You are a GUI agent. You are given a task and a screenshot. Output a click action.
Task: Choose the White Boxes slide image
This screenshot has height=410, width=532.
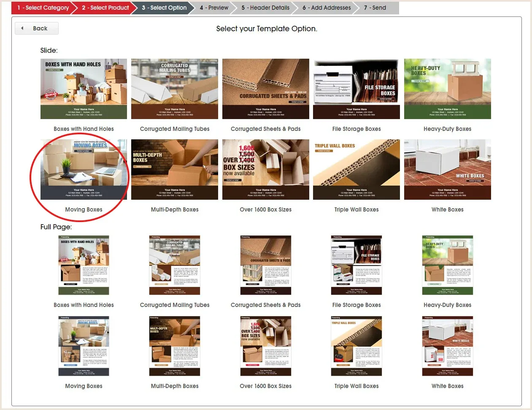448,169
